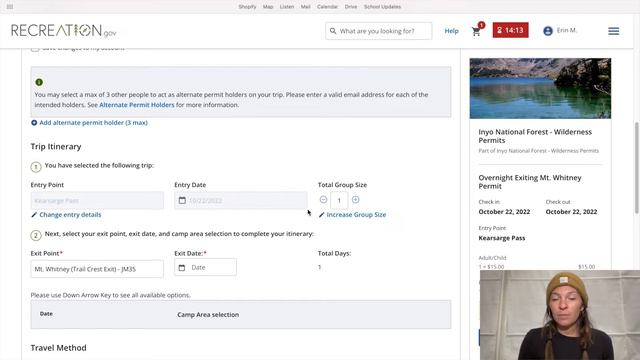The height and width of the screenshot is (360, 640).
Task: Click the disabled Entry Point field
Action: click(x=97, y=200)
